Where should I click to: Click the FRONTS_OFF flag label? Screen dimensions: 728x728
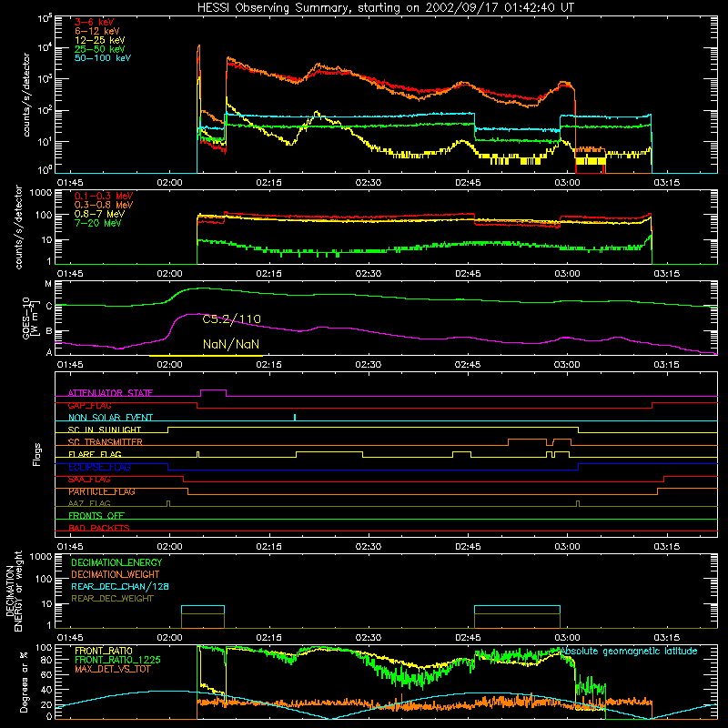click(x=96, y=515)
